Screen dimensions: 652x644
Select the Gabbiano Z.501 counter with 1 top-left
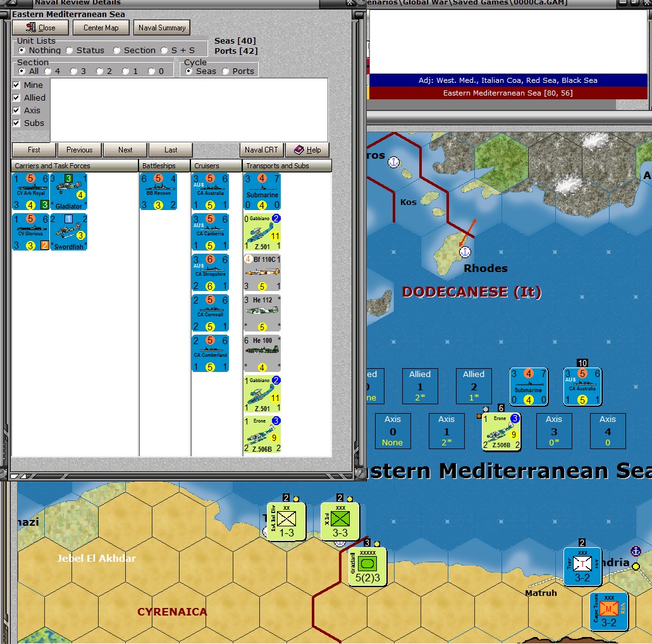click(262, 393)
